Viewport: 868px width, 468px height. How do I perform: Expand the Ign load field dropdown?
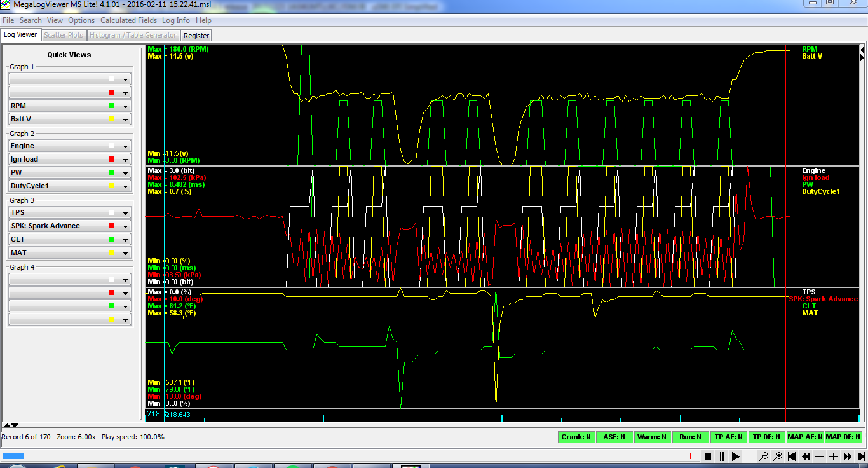click(x=126, y=160)
